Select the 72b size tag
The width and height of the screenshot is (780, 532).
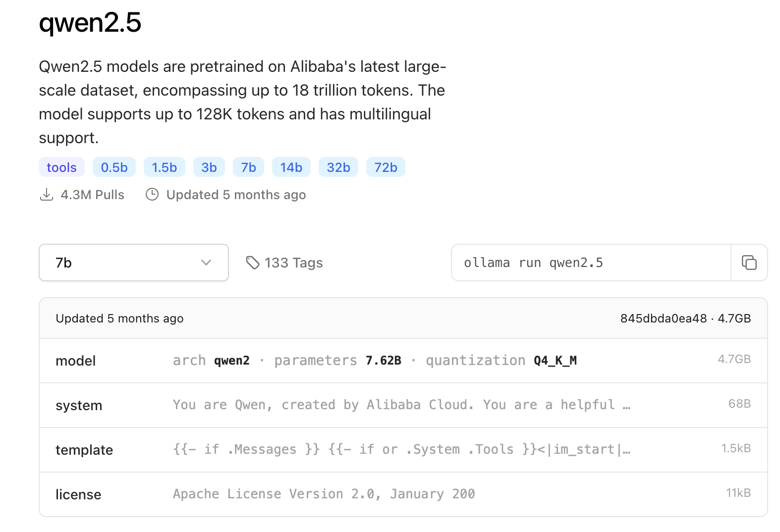(x=386, y=167)
